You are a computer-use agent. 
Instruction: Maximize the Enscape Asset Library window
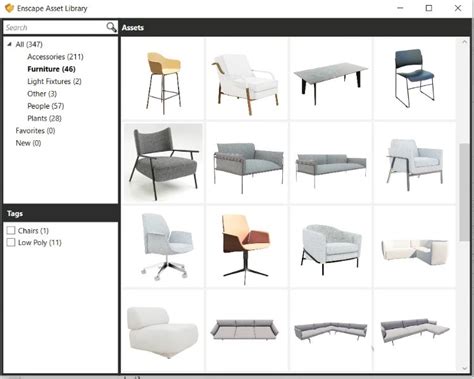pos(429,8)
